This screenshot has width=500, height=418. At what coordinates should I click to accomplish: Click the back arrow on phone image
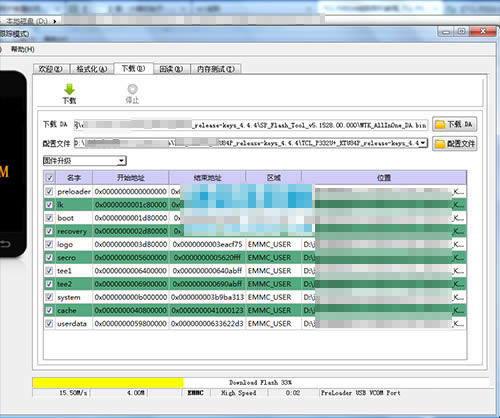5,244
